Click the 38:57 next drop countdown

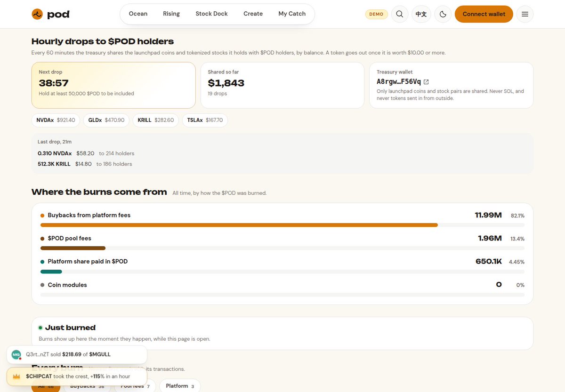click(54, 83)
